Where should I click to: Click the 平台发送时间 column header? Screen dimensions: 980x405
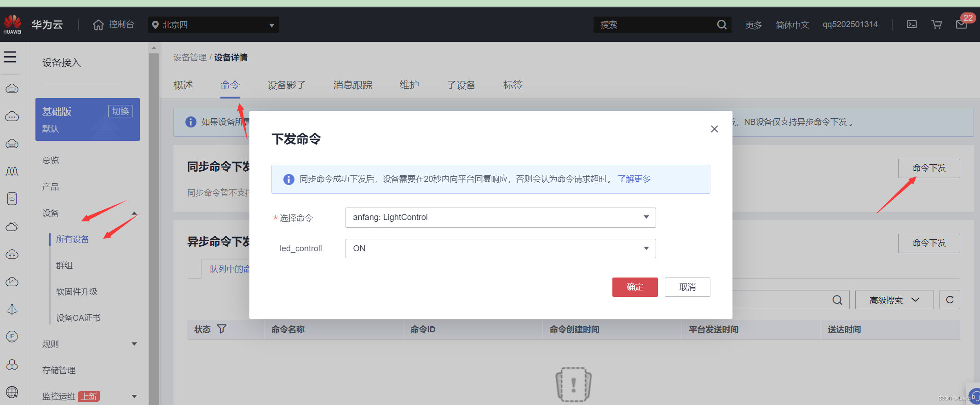pyautogui.click(x=714, y=330)
